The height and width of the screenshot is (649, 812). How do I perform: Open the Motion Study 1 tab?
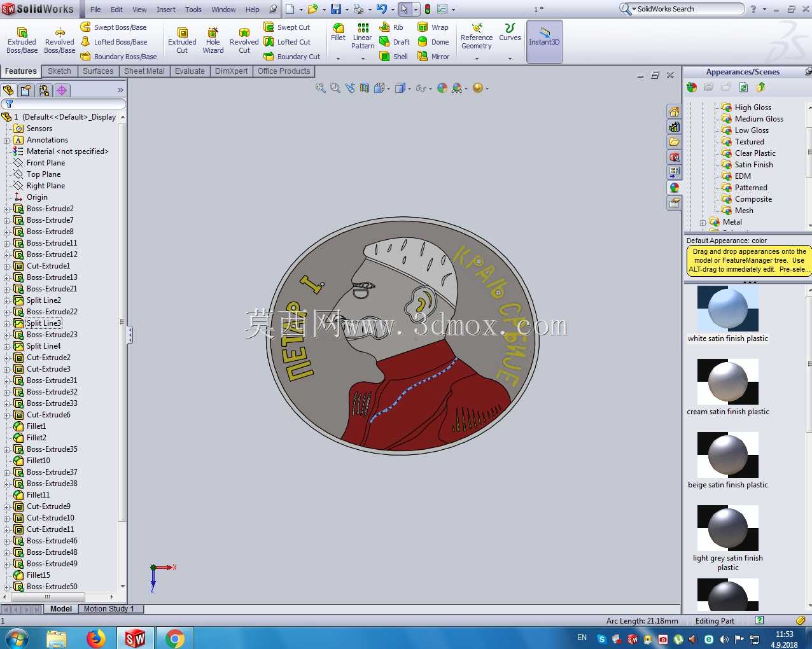[109, 609]
